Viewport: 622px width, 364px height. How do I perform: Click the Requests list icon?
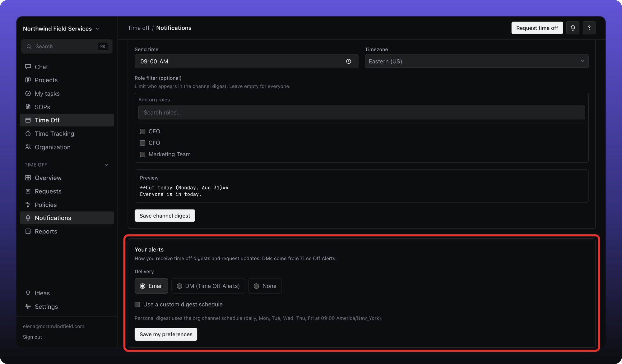coord(28,191)
